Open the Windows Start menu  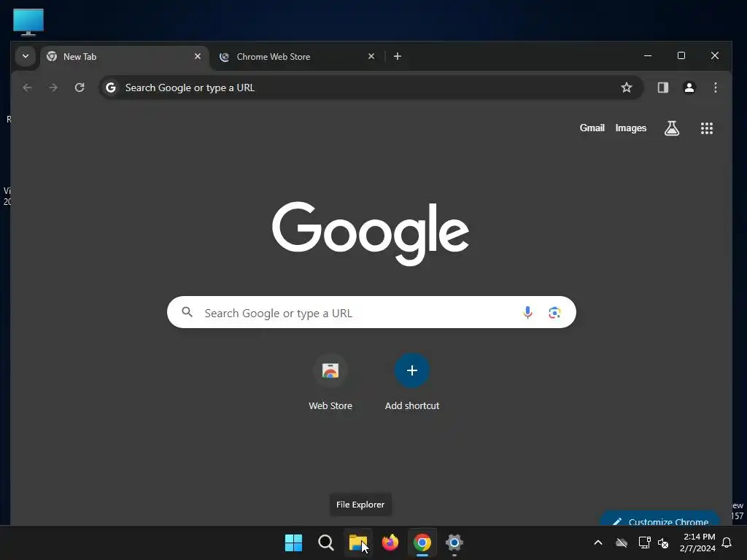[293, 542]
